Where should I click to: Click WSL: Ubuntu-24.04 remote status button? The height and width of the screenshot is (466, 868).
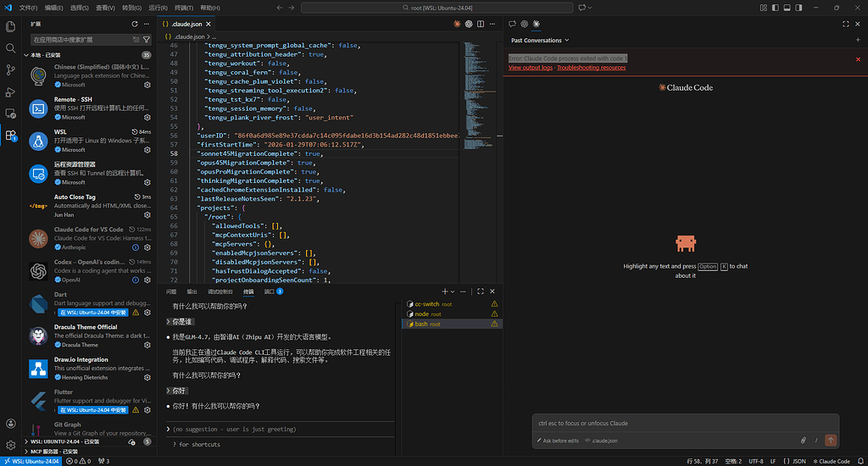coord(32,461)
